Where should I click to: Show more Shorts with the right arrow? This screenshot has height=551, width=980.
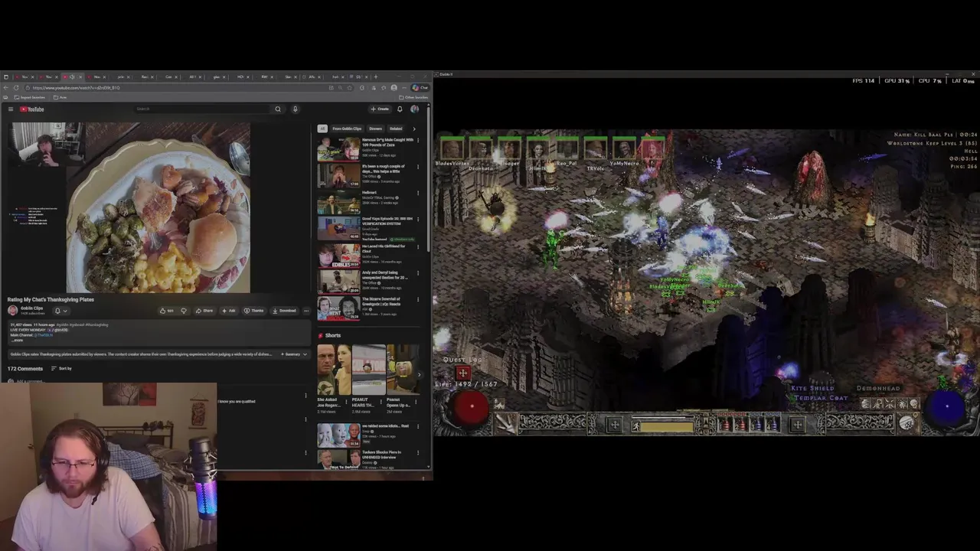(419, 376)
